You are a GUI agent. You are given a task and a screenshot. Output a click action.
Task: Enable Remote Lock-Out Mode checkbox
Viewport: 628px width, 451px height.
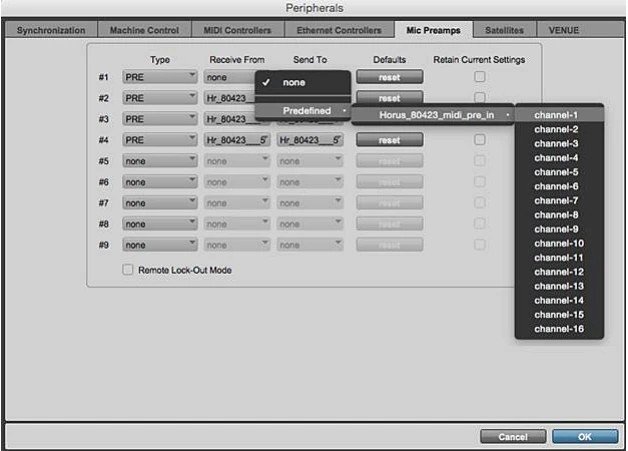(x=127, y=270)
